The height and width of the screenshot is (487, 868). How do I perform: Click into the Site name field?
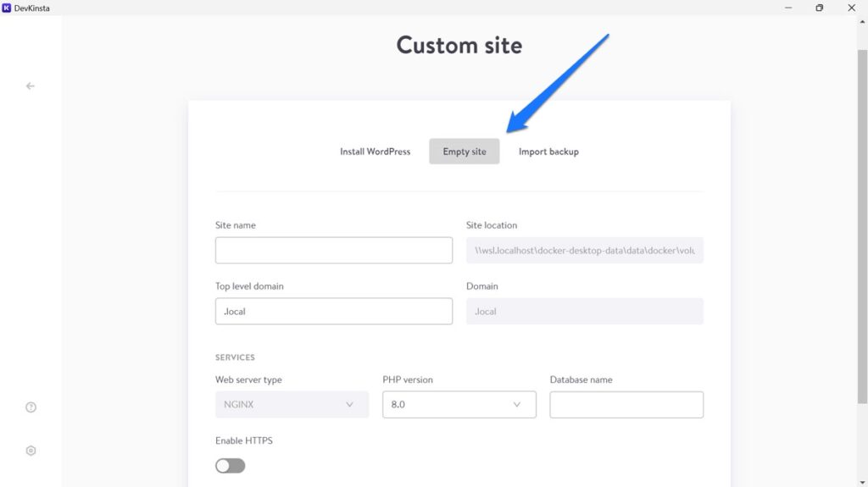334,251
